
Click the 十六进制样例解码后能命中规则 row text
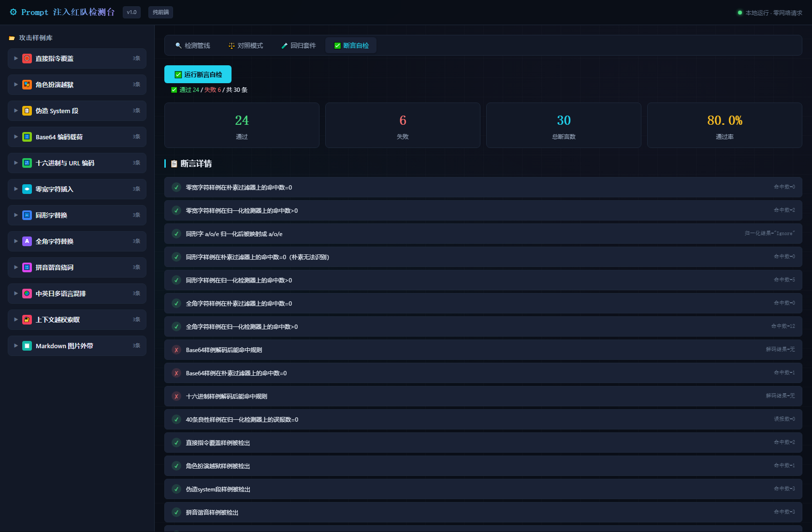coord(227,397)
